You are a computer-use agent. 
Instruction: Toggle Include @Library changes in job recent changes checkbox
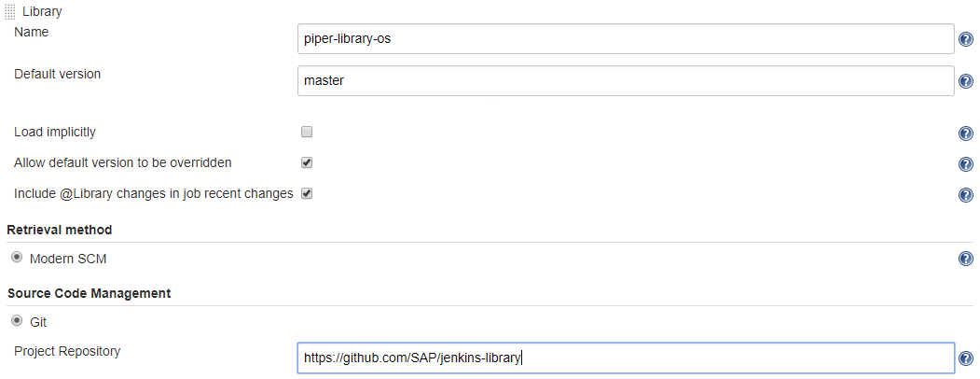pos(307,193)
